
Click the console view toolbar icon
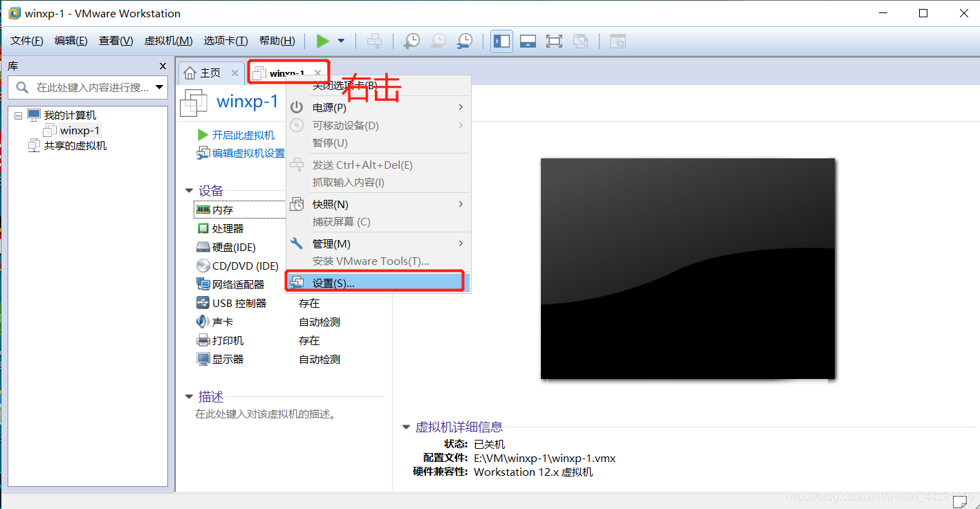(618, 41)
